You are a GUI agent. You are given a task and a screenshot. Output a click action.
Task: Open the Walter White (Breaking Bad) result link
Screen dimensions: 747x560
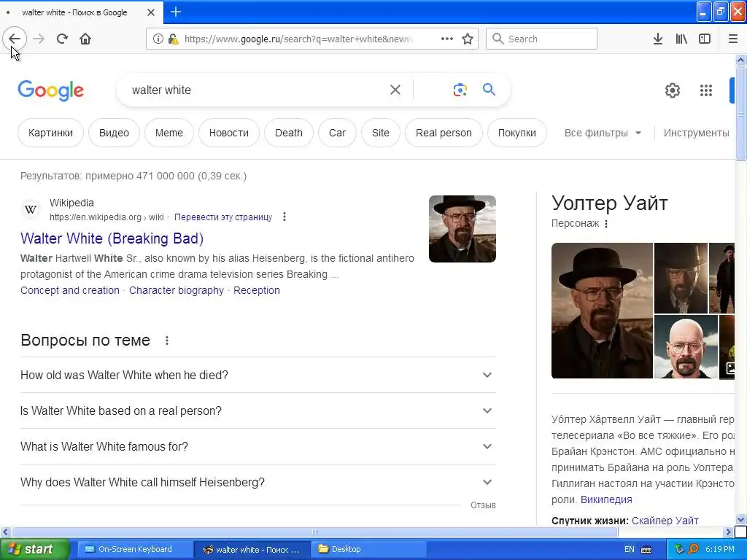click(x=112, y=238)
